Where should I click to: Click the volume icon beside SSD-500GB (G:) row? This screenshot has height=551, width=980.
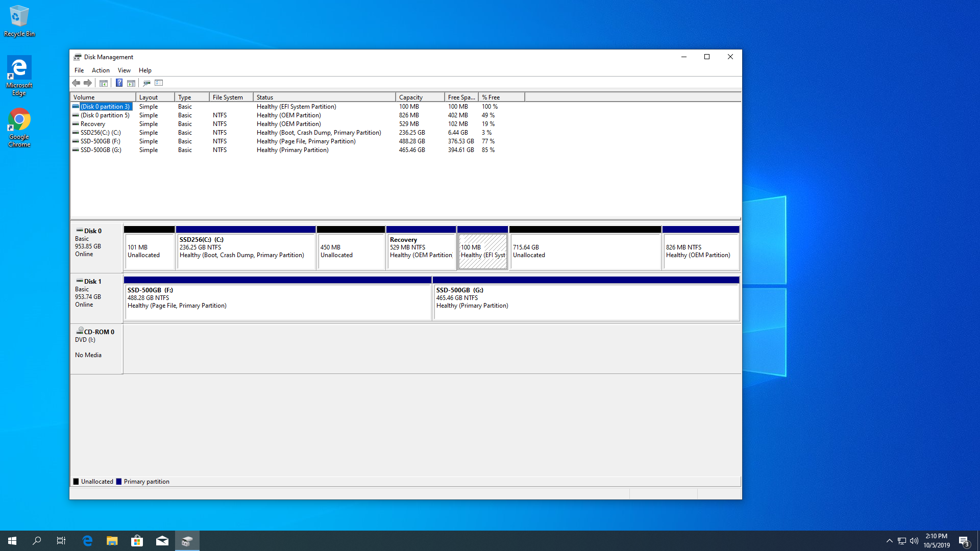pyautogui.click(x=76, y=150)
